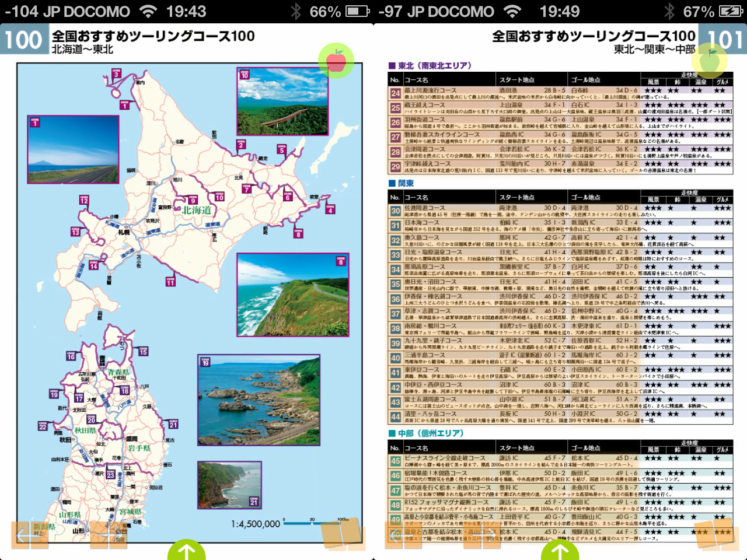Go to next page on the left screen

click(x=109, y=535)
